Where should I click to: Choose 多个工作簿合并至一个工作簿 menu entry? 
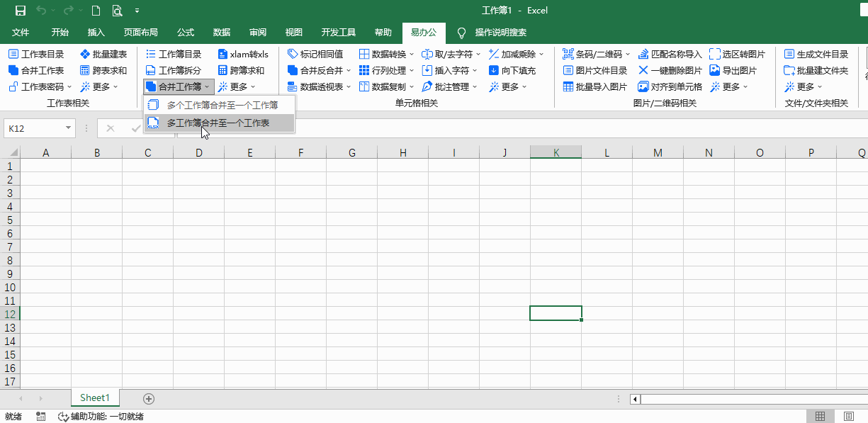[x=219, y=105]
